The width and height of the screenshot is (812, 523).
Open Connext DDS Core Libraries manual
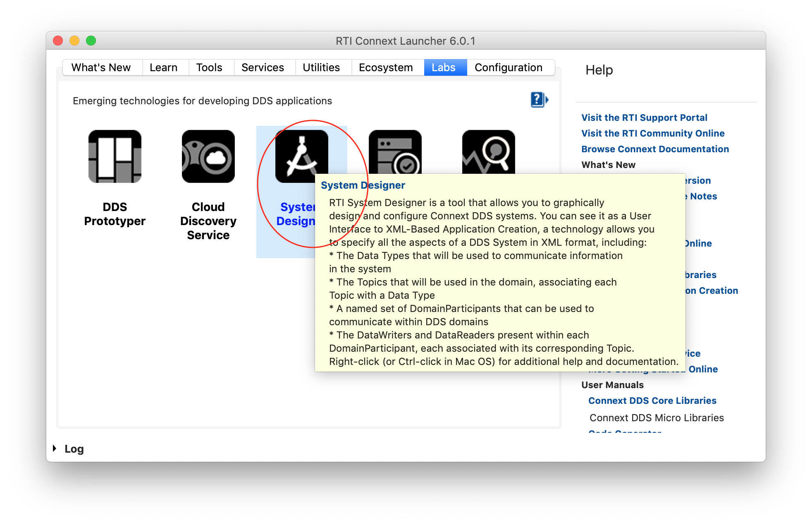tap(652, 401)
